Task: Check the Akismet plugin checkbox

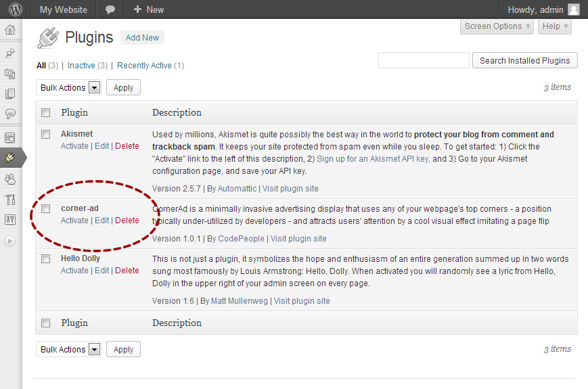Action: point(46,134)
